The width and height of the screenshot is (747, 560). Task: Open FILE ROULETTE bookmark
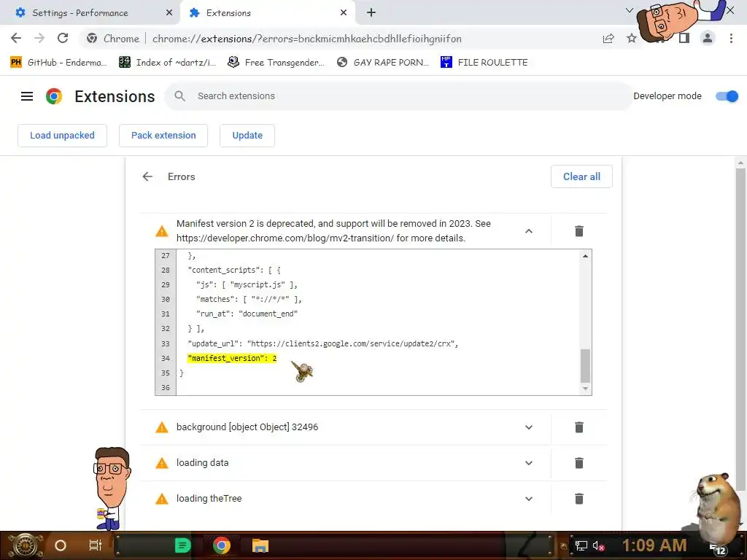tap(484, 63)
